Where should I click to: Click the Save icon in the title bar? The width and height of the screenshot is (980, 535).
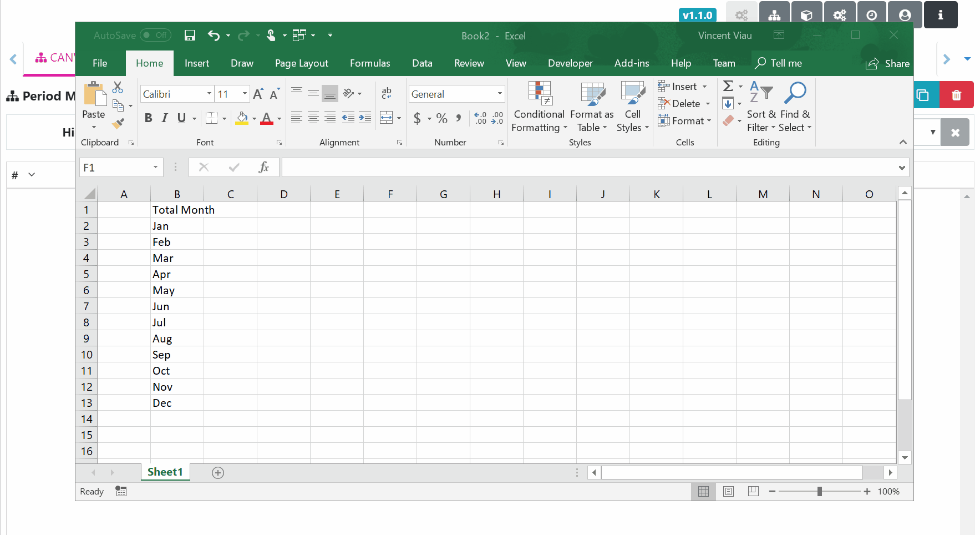pos(190,36)
